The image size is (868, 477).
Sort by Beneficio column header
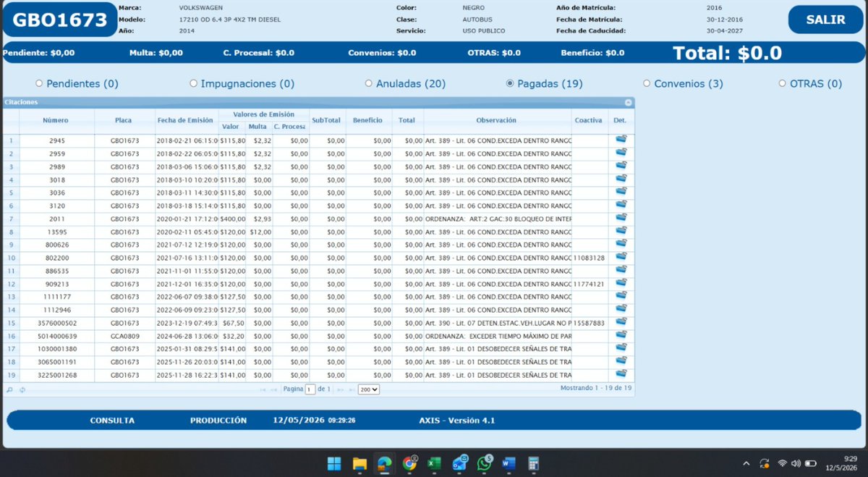pyautogui.click(x=368, y=120)
